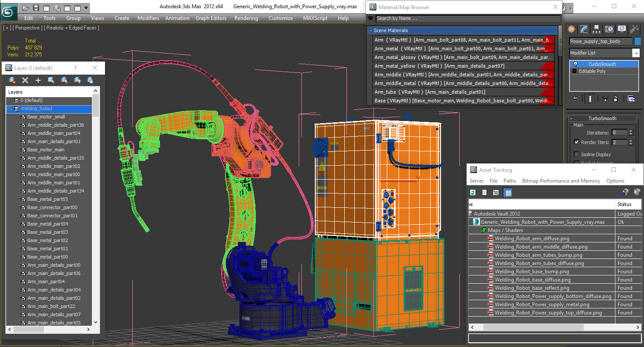Viewport: 644px width, 347px height.
Task: Click the Open File folder icon in the quick access toolbar
Action: pyautogui.click(x=26, y=8)
